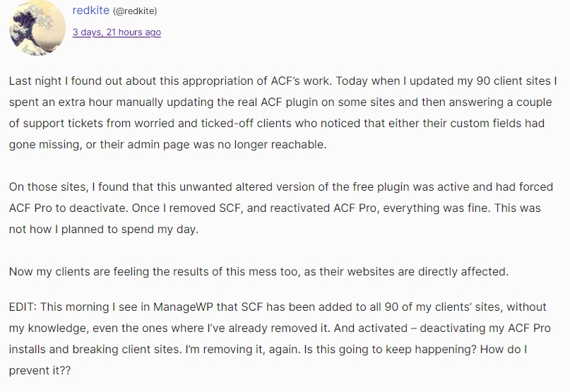Viewport: 570px width, 392px height.
Task: Click the words "gone missing" in the post
Action: 42,143
